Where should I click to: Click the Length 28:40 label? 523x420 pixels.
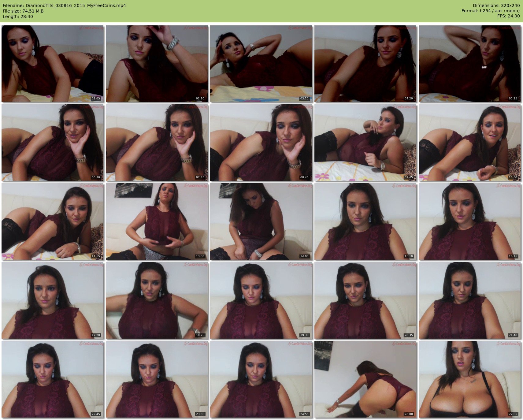18,17
